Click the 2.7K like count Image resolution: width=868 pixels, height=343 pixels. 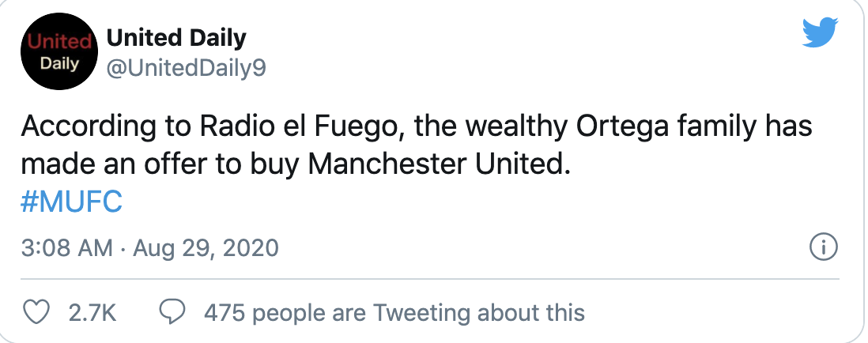coord(92,313)
